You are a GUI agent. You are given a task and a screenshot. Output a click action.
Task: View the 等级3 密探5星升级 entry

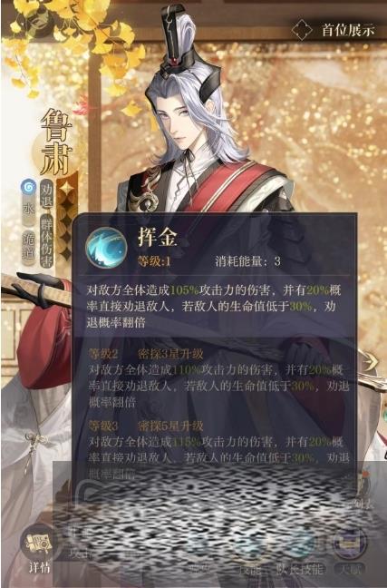[146, 426]
